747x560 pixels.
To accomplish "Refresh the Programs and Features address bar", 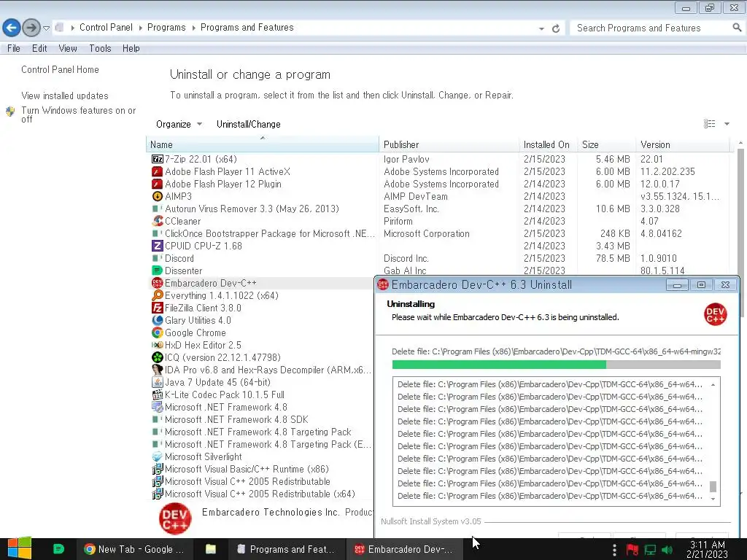I will click(555, 28).
